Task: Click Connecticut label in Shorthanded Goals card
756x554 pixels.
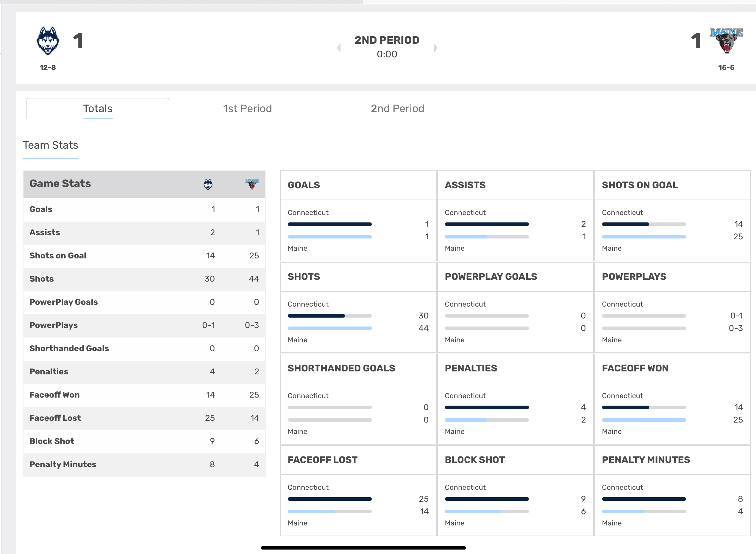Action: 308,396
